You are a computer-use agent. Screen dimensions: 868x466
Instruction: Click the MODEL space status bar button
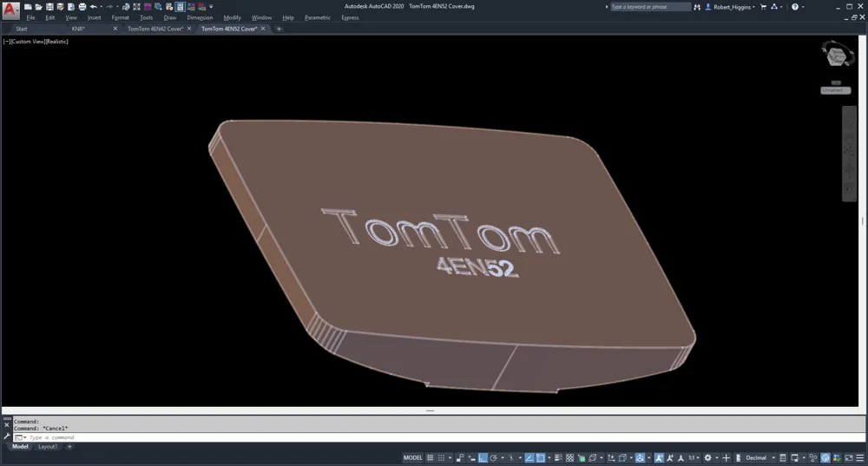point(412,457)
